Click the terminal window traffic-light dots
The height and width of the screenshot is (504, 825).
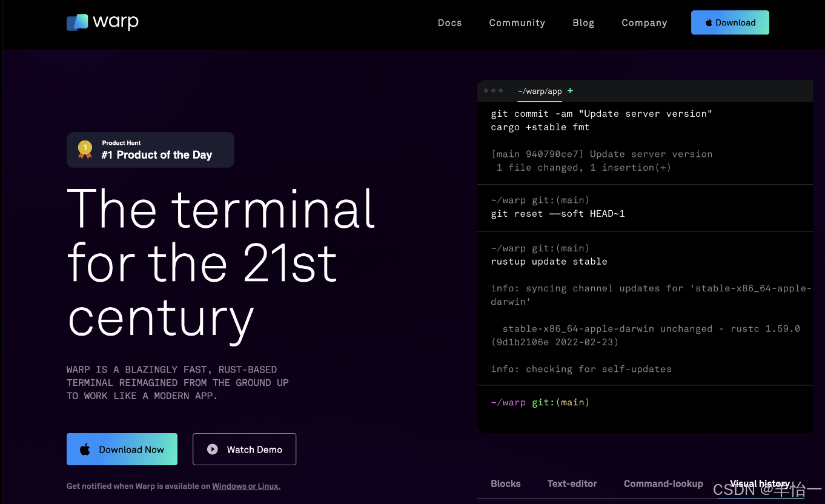pyautogui.click(x=493, y=91)
